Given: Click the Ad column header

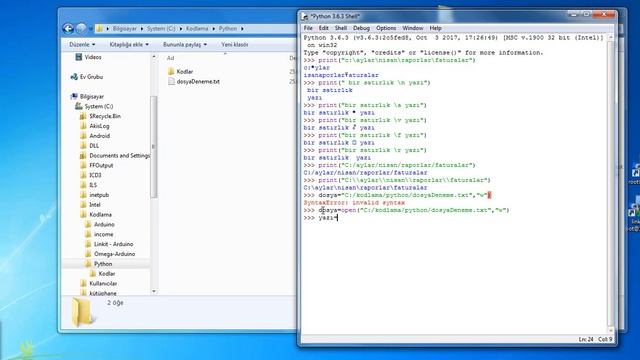Looking at the screenshot, I should point(170,58).
